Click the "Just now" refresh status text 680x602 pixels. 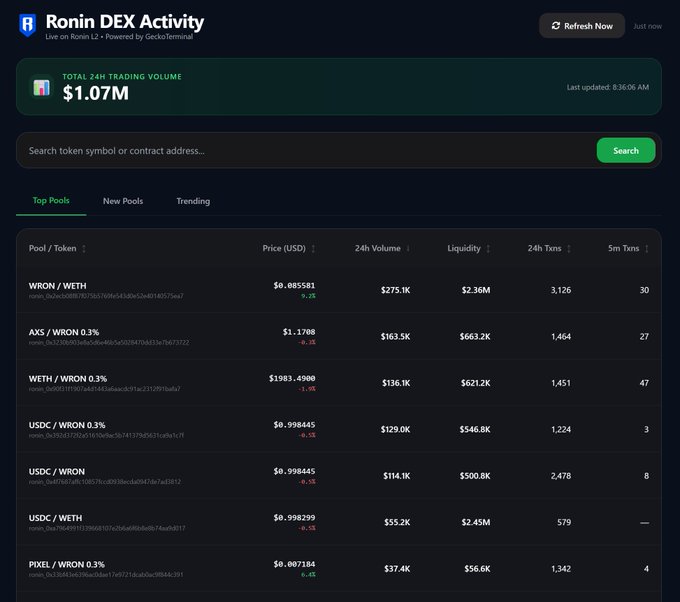pyautogui.click(x=647, y=26)
